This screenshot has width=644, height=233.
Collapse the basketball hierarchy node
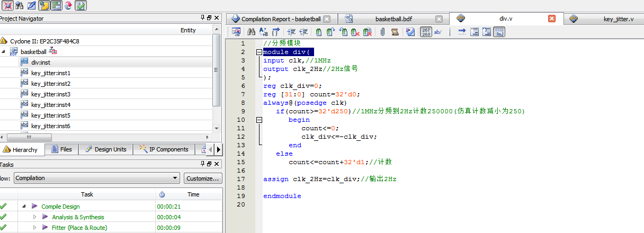pyautogui.click(x=4, y=52)
